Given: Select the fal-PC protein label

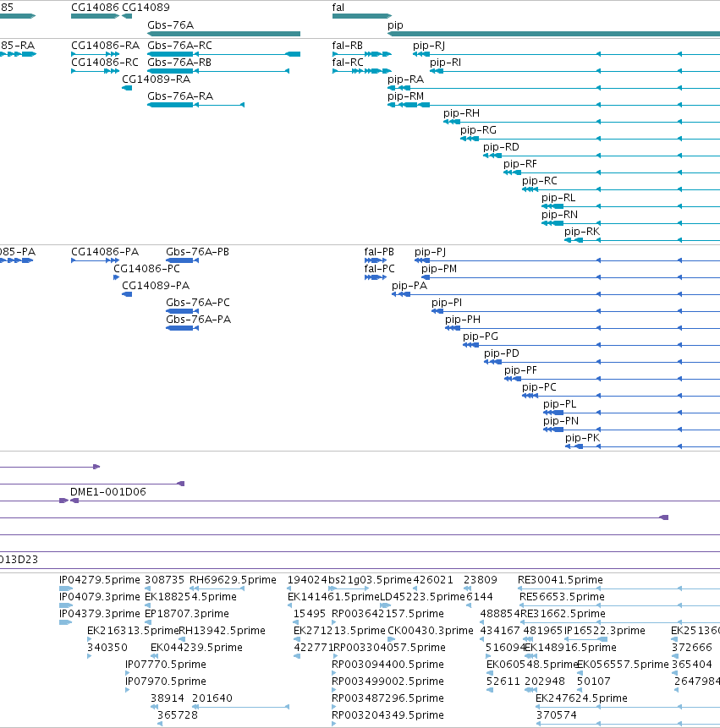Looking at the screenshot, I should (x=380, y=269).
